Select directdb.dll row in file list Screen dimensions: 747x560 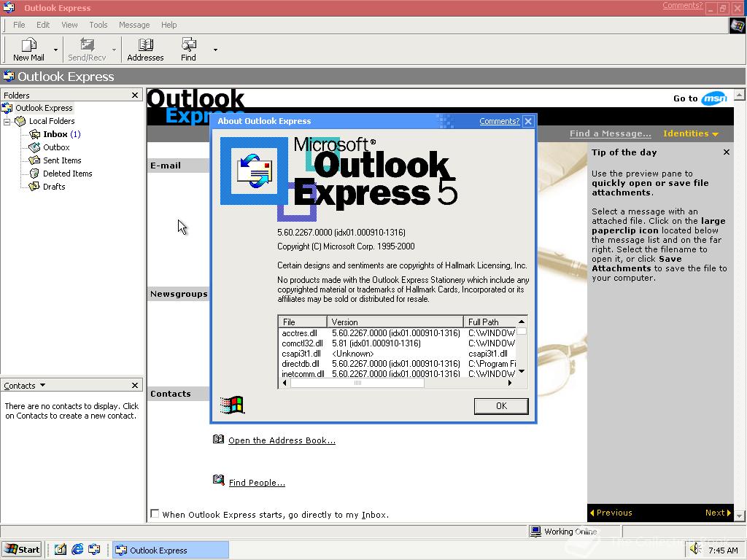398,364
